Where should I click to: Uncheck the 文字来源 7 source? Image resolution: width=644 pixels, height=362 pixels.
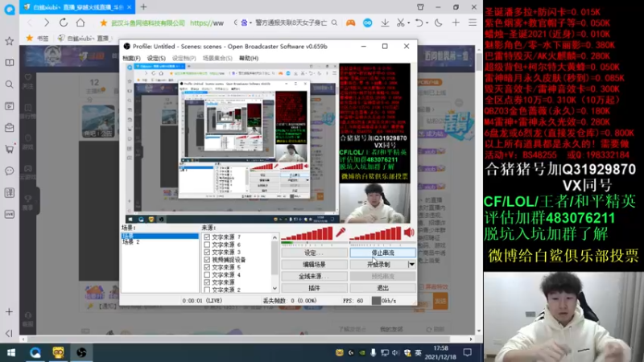coord(207,237)
